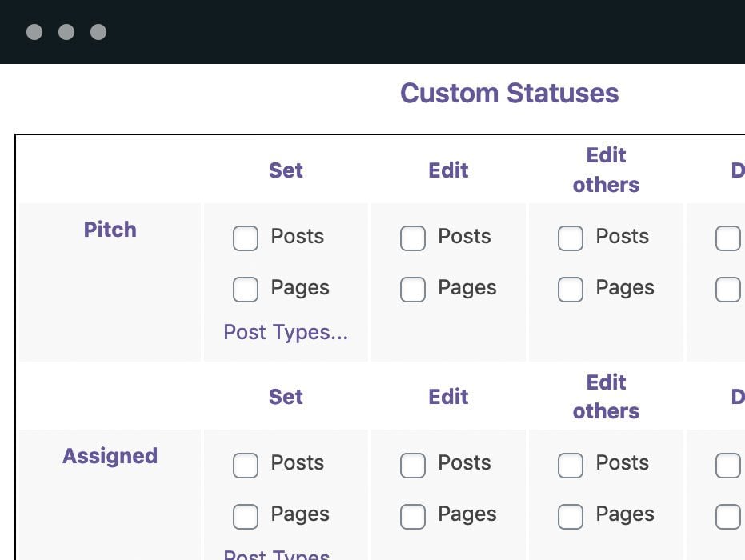Tick Edit Posts checkbox in Assigned row
Image resolution: width=745 pixels, height=560 pixels.
click(412, 465)
